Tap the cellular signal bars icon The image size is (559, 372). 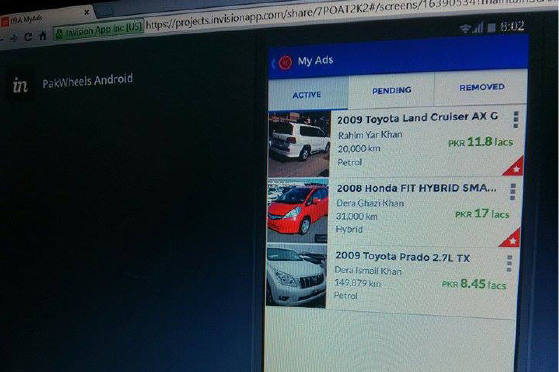[478, 27]
